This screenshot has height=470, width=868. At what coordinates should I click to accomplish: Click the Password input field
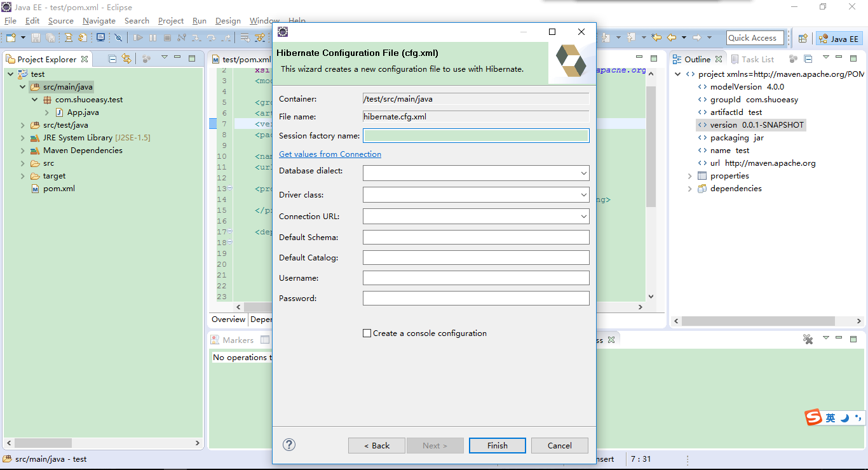pyautogui.click(x=476, y=298)
